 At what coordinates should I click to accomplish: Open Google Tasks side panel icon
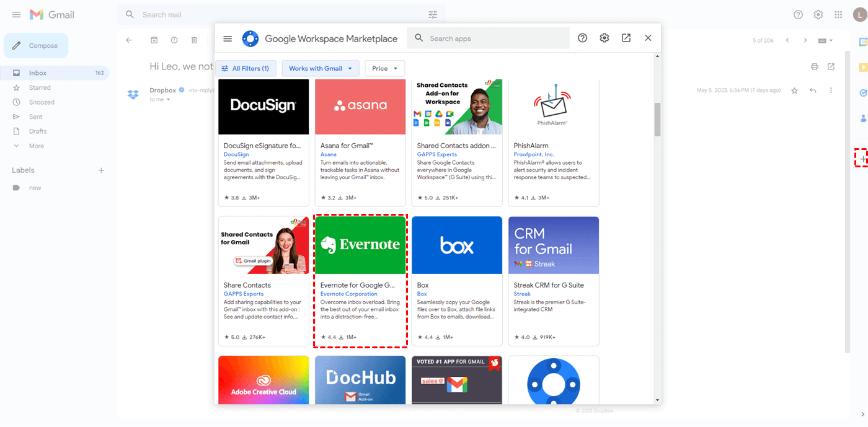(x=862, y=93)
